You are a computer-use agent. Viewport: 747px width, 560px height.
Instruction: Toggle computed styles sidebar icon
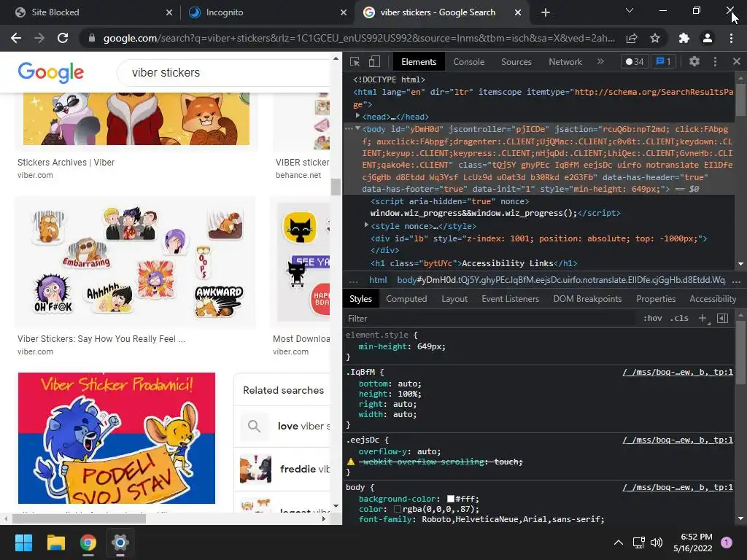click(722, 318)
